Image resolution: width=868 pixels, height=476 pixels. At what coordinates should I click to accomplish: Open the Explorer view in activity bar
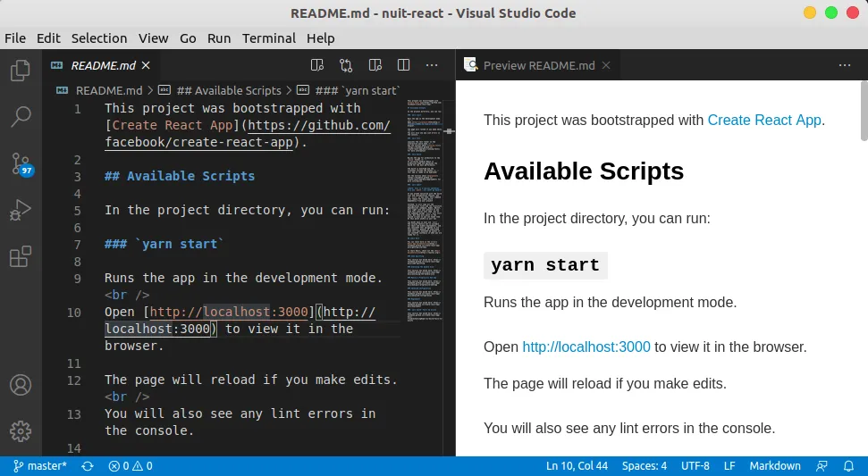[20, 71]
